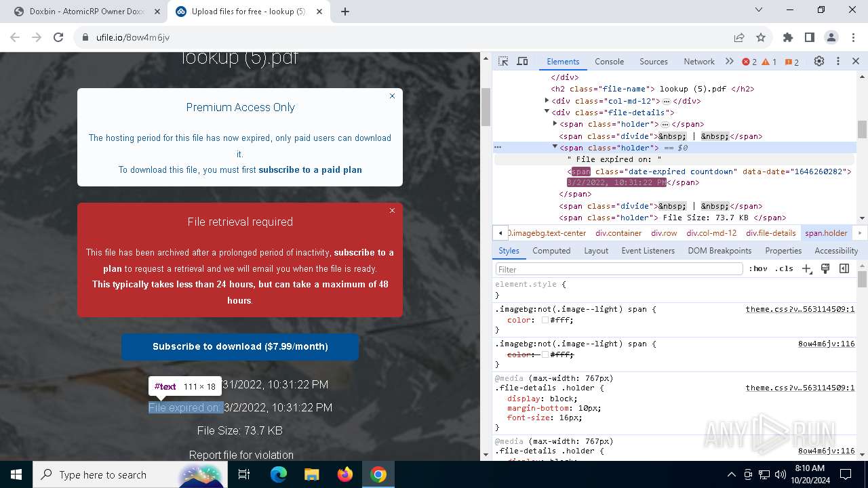The image size is (868, 488).
Task: Expand the div col-md-12 node
Action: tap(547, 100)
